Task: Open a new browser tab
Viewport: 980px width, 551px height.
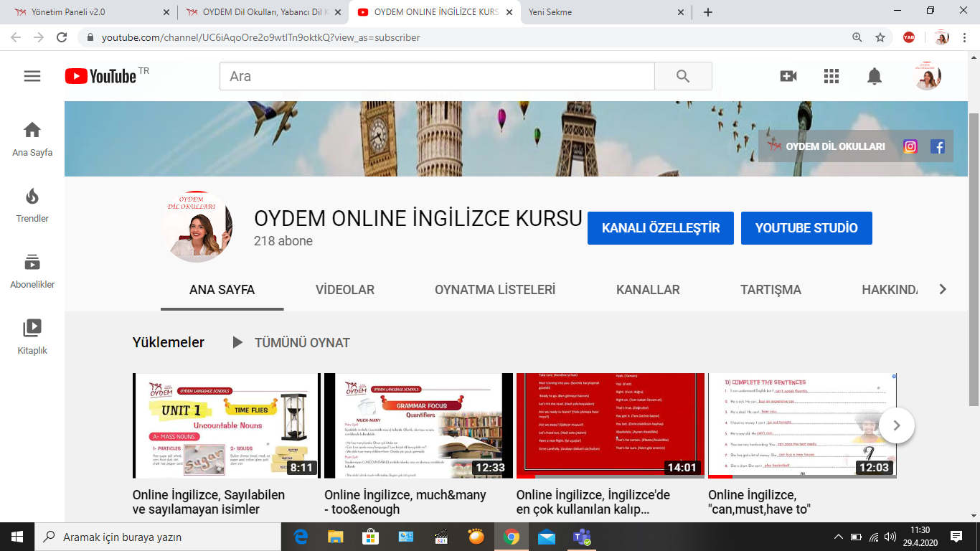Action: tap(708, 12)
